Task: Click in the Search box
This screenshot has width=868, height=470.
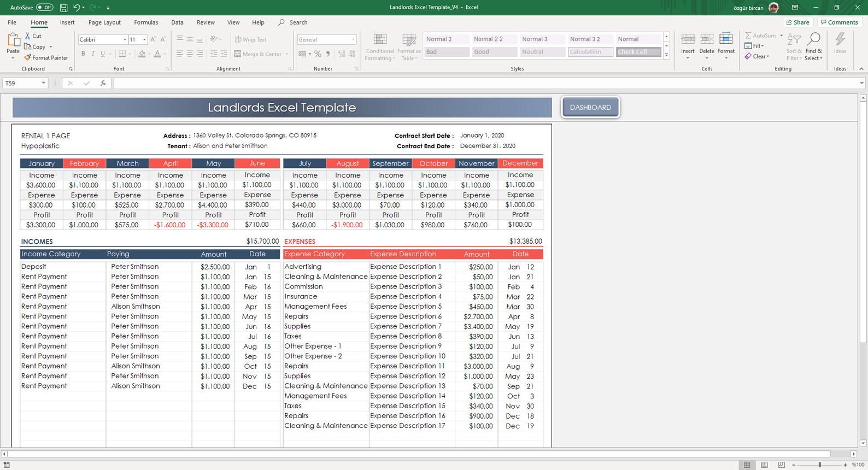Action: click(x=298, y=22)
